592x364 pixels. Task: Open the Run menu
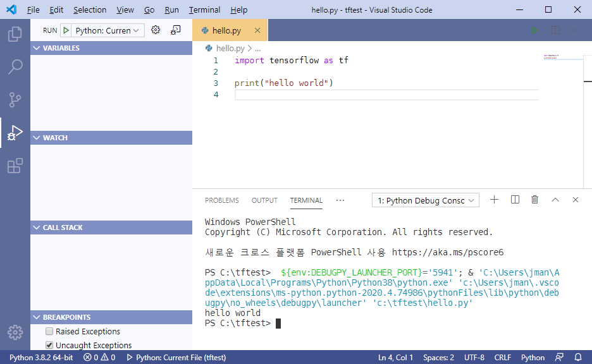[171, 10]
